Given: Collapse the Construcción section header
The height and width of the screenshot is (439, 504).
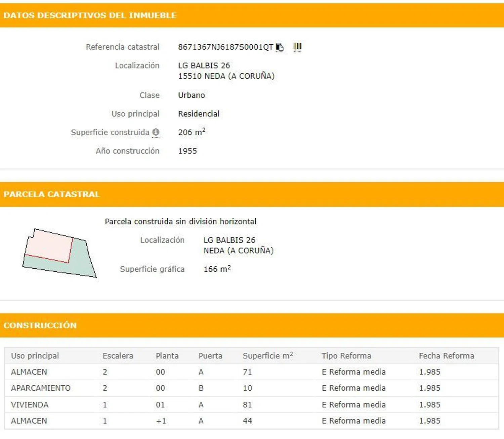Looking at the screenshot, I should [x=40, y=325].
